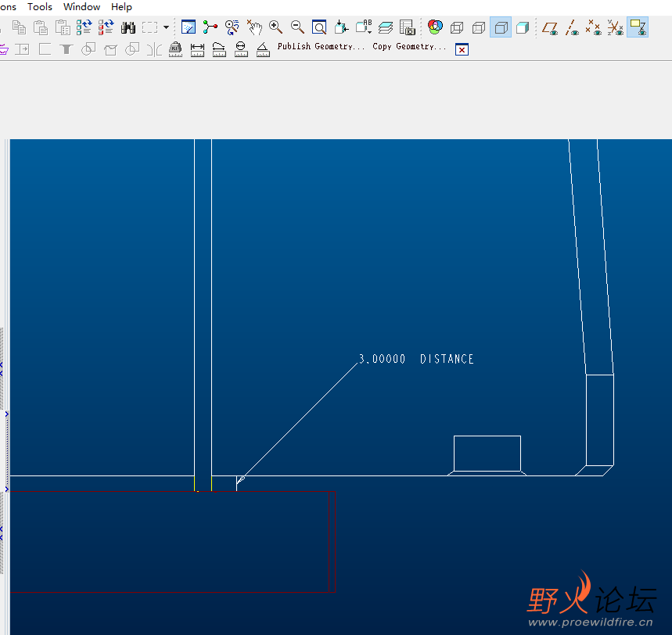This screenshot has width=672, height=635.
Task: Switch to Hidden Line display style
Action: tap(479, 28)
